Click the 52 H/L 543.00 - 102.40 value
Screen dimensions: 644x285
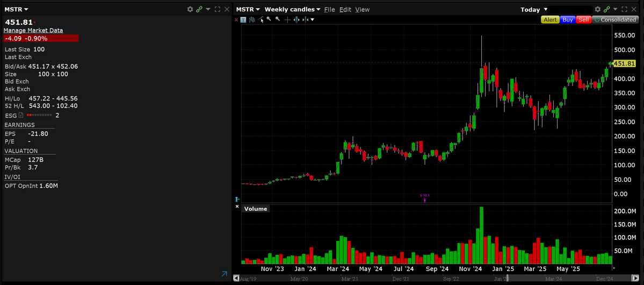pos(53,106)
